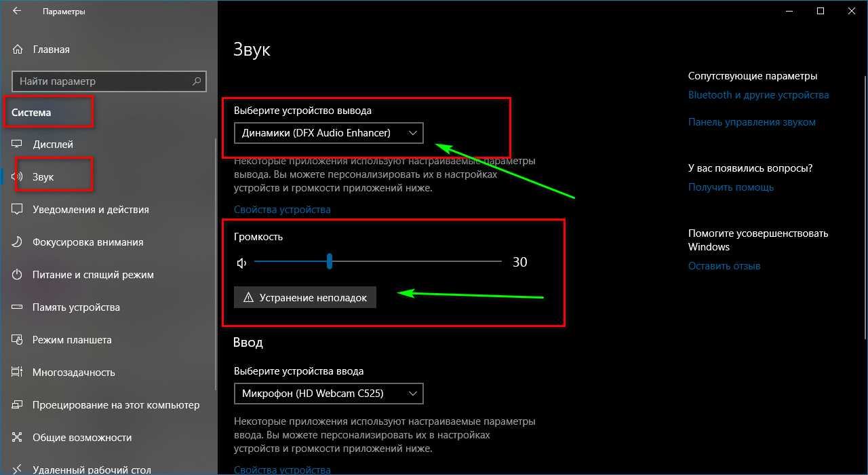Click the Display monitor icon

pos(18,145)
